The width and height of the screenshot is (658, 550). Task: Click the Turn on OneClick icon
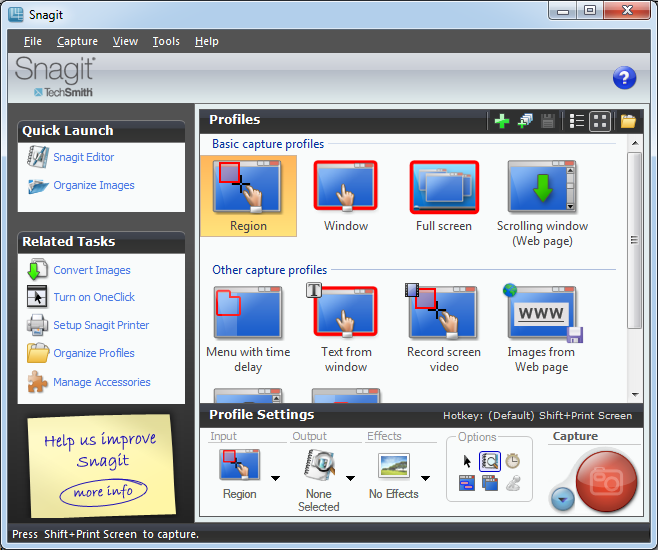coord(37,297)
